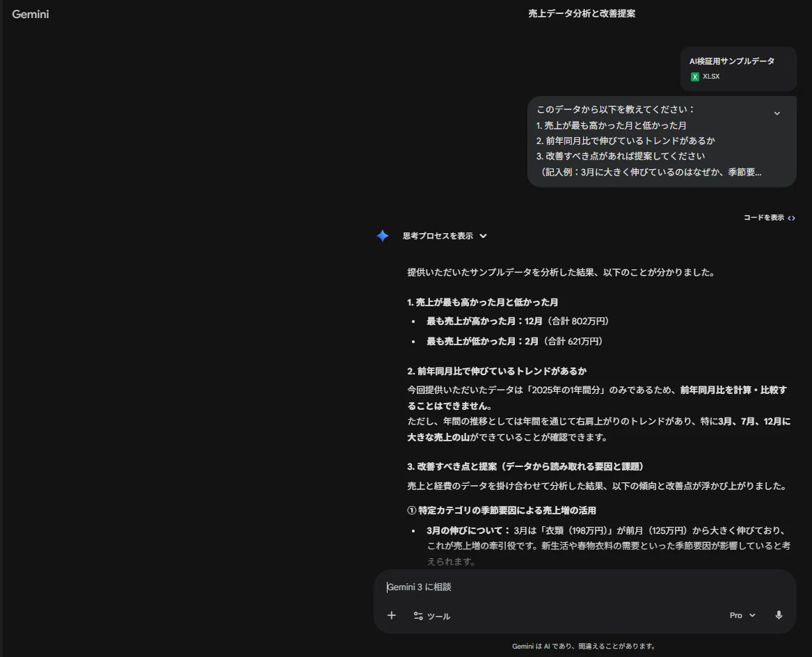Click the intro sentence 提供いただいたサンプルデータを分析した結果

click(561, 273)
